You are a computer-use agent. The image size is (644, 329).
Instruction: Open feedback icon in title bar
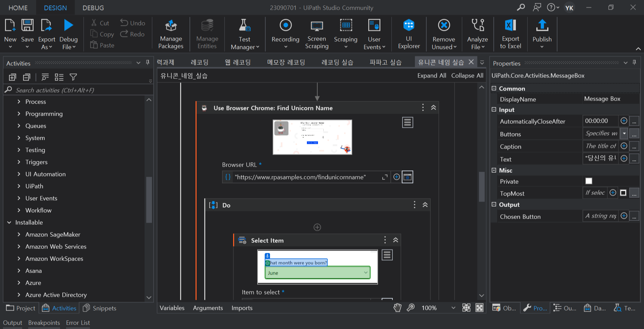537,7
